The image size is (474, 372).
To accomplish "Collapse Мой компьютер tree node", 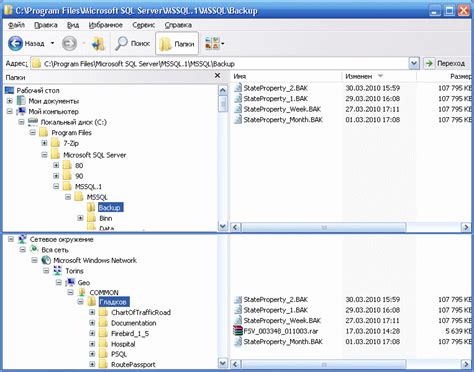I will pos(9,111).
